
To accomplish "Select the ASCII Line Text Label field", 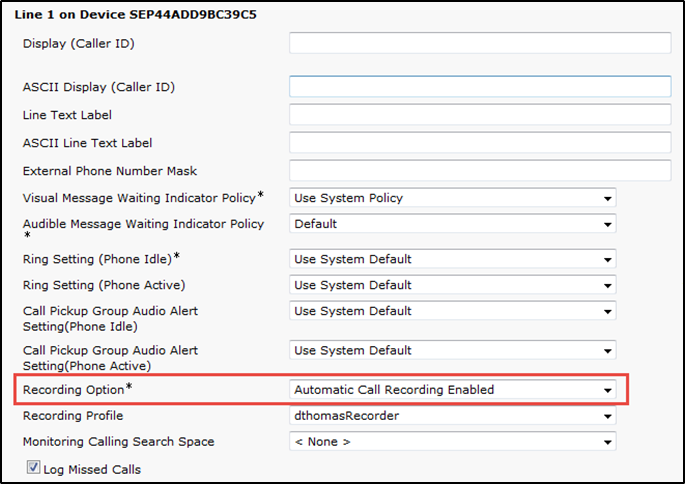I will pos(480,142).
